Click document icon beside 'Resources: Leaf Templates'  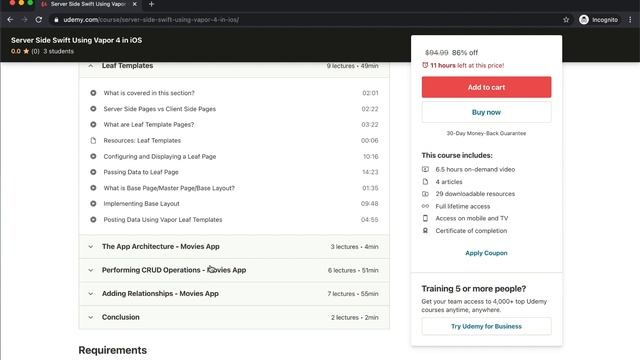click(x=93, y=140)
